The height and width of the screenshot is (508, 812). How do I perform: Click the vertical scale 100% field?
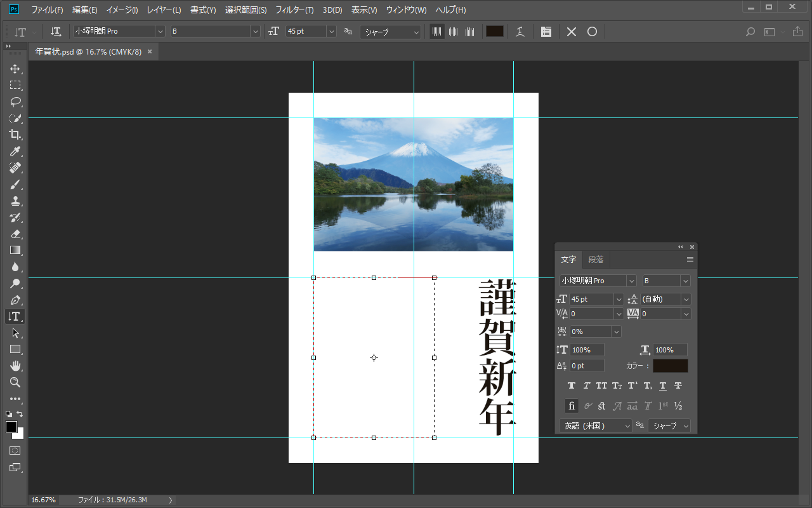tap(587, 350)
